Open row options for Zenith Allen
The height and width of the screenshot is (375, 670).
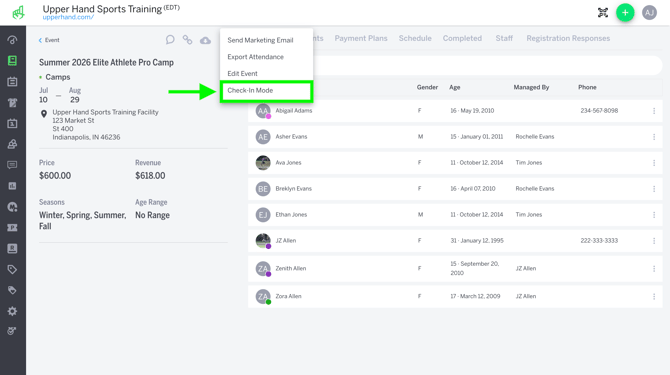[x=654, y=269]
